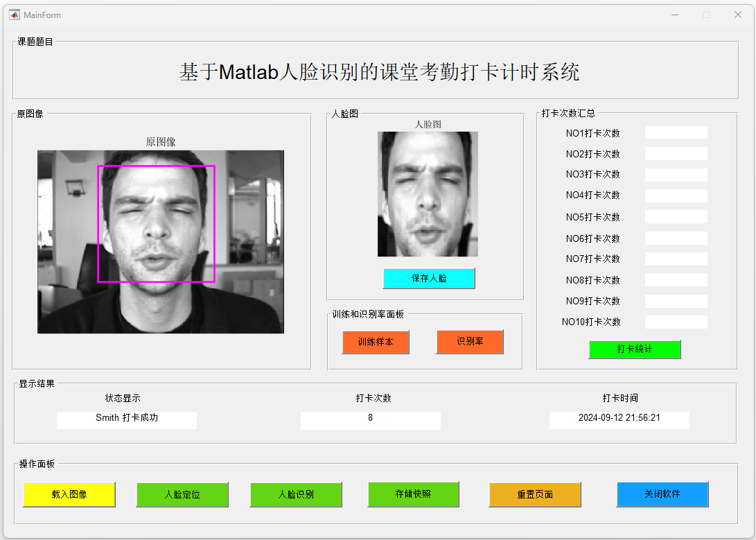This screenshot has width=756, height=540.
Task: Click the 训练和识别率面板 panel title
Action: [368, 314]
